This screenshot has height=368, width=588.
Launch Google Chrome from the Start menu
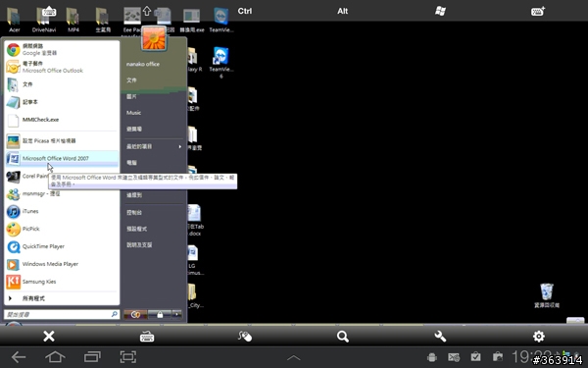[62, 49]
